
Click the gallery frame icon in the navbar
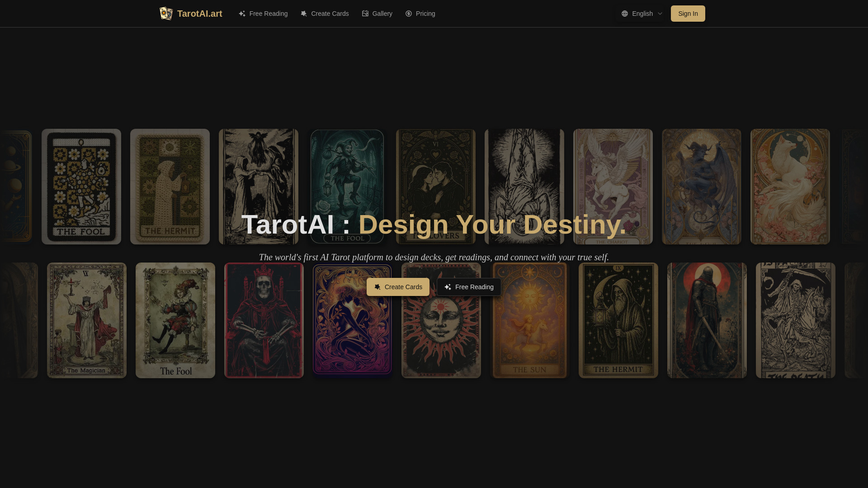click(x=365, y=14)
